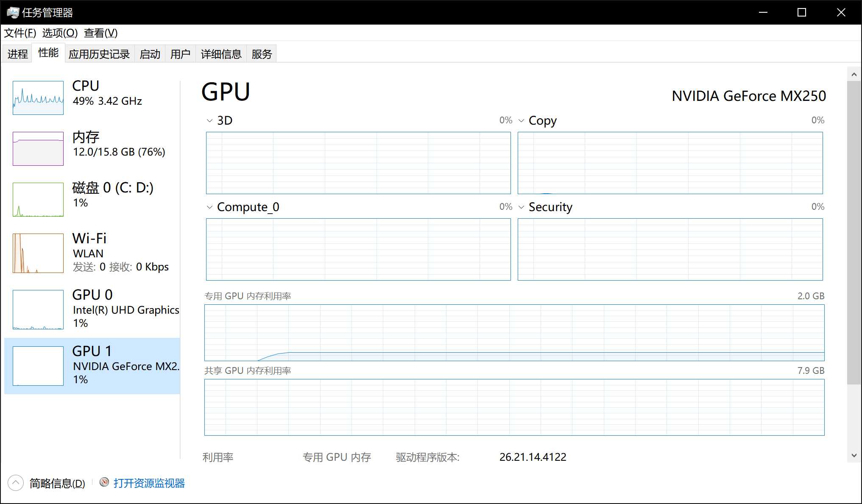Minimize the Task Manager window
Screen dimensions: 862x504
763,12
